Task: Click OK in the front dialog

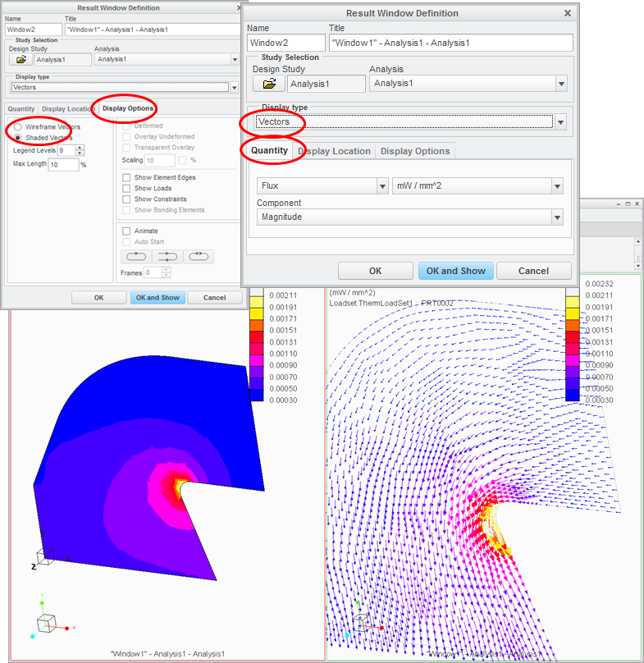Action: [375, 271]
